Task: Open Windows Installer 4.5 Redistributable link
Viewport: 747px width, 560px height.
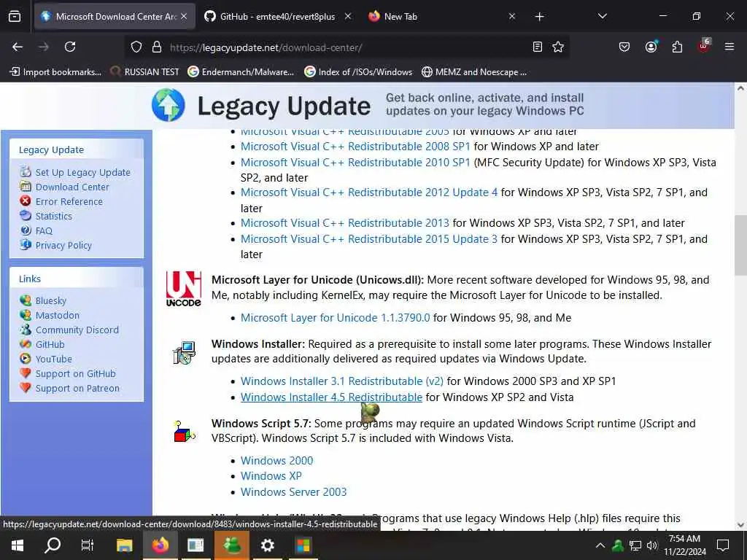Action: click(x=331, y=397)
